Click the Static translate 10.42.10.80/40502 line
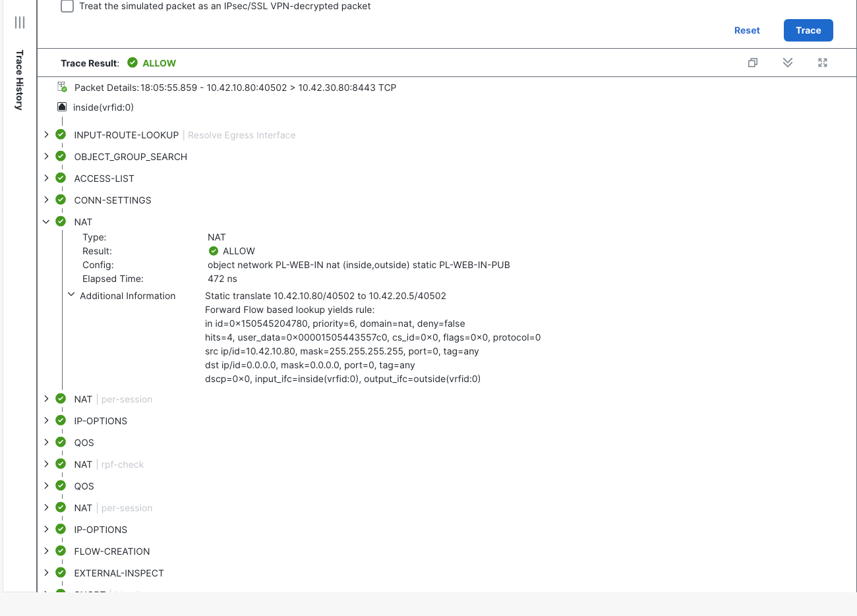Image resolution: width=857 pixels, height=616 pixels. 326,296
